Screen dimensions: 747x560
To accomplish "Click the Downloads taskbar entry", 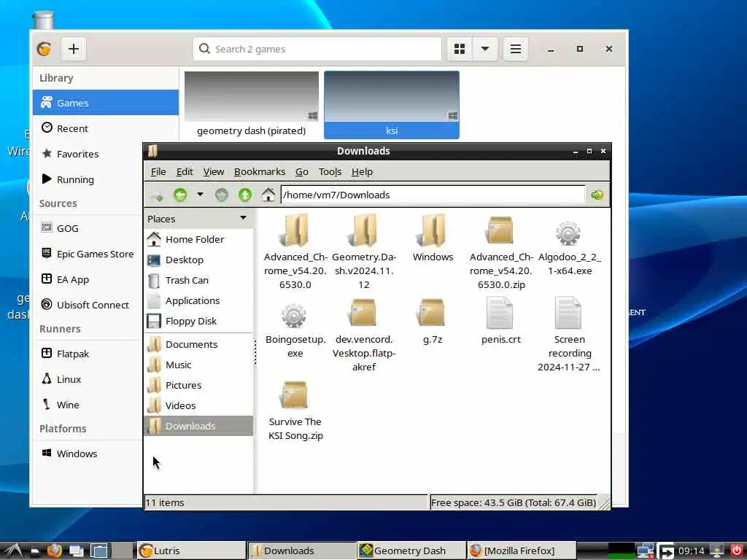I will [301, 551].
